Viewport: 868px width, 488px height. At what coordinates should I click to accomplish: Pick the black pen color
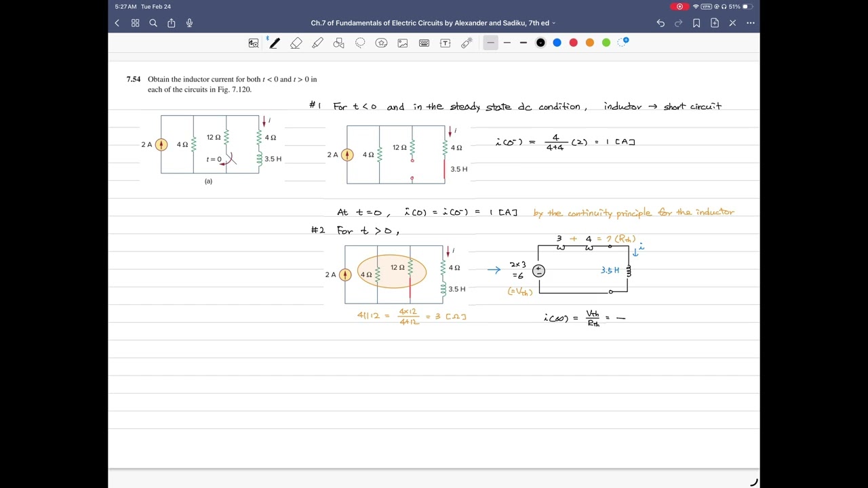click(x=540, y=43)
